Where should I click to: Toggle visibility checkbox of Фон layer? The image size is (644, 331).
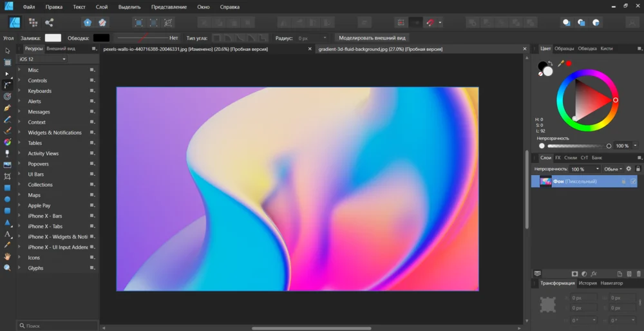pyautogui.click(x=633, y=182)
